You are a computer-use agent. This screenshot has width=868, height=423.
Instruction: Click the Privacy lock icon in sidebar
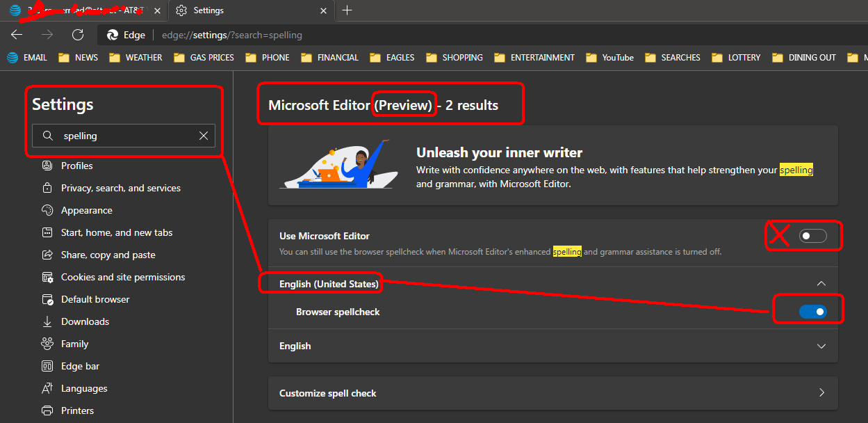[47, 188]
